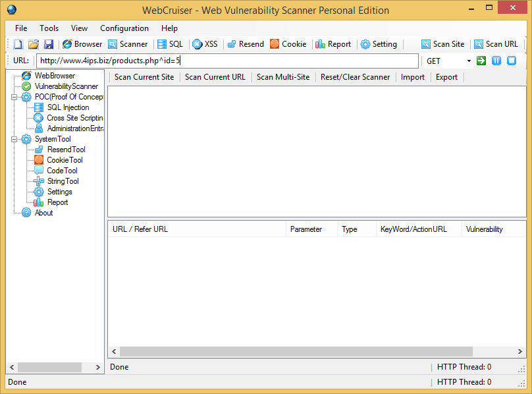Screen dimensions: 532x394
Task: Click the Export button
Action: pyautogui.click(x=446, y=77)
